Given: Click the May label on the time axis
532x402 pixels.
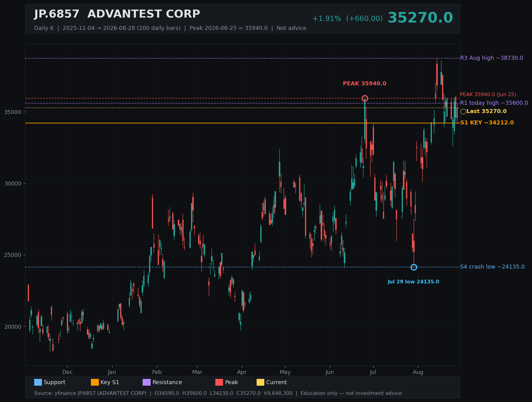Looking at the screenshot, I should [285, 372].
